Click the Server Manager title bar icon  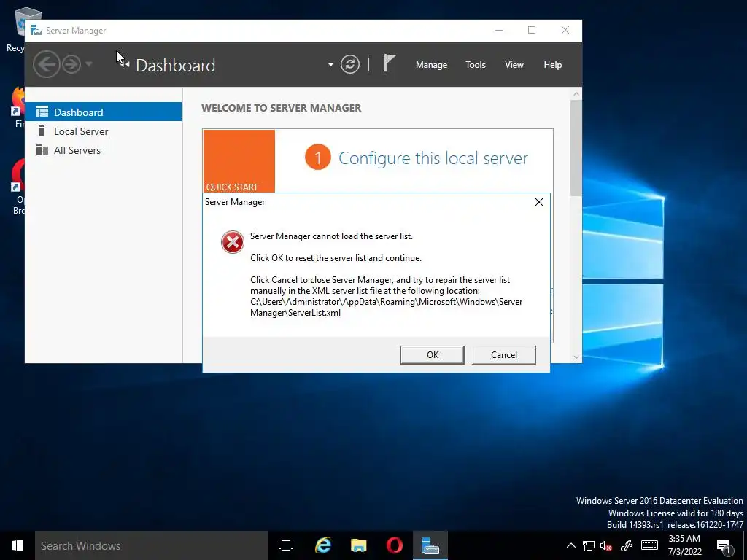36,31
